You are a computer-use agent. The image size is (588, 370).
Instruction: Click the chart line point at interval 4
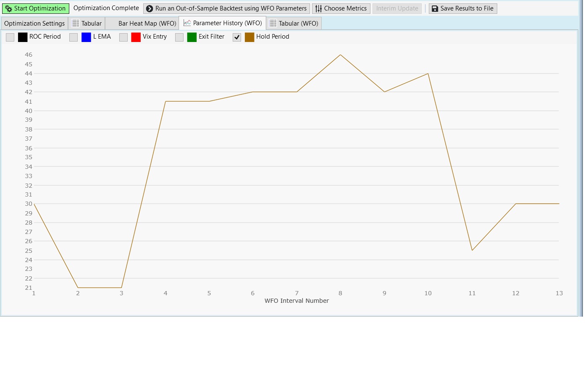click(165, 101)
